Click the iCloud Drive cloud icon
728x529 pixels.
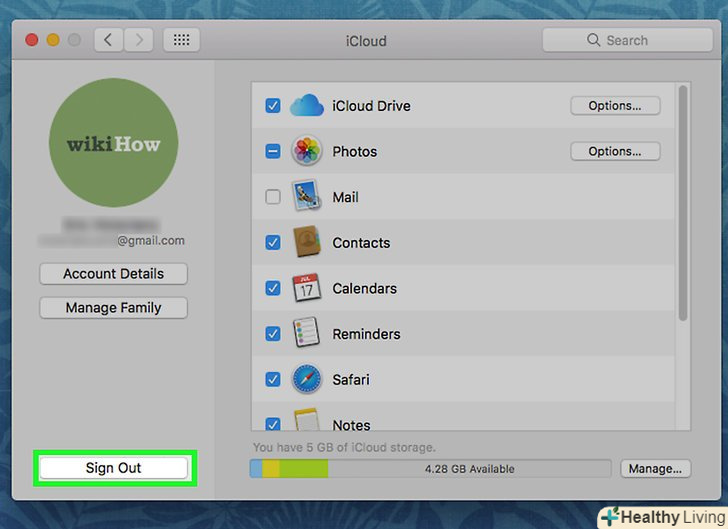coord(306,106)
